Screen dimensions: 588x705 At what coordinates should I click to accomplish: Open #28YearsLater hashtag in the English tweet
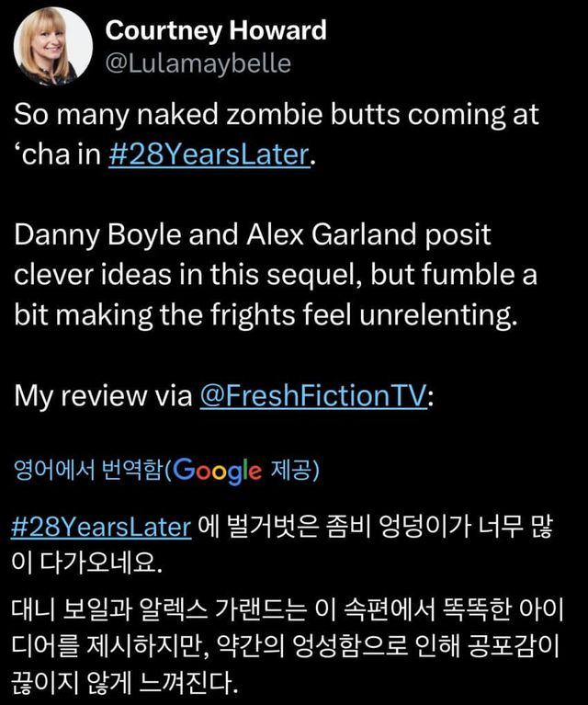point(209,154)
